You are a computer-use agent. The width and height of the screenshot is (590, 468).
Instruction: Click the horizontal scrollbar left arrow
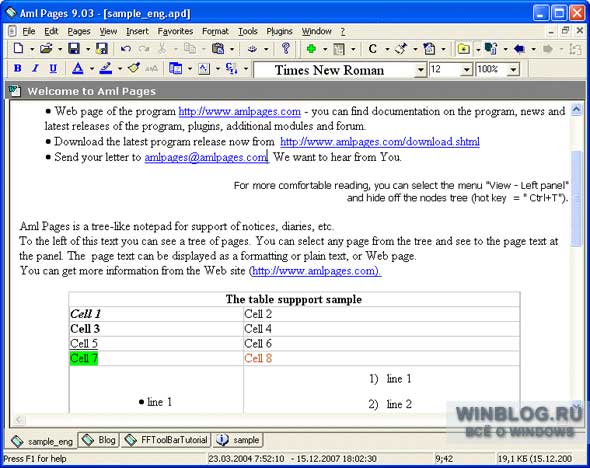(x=20, y=420)
